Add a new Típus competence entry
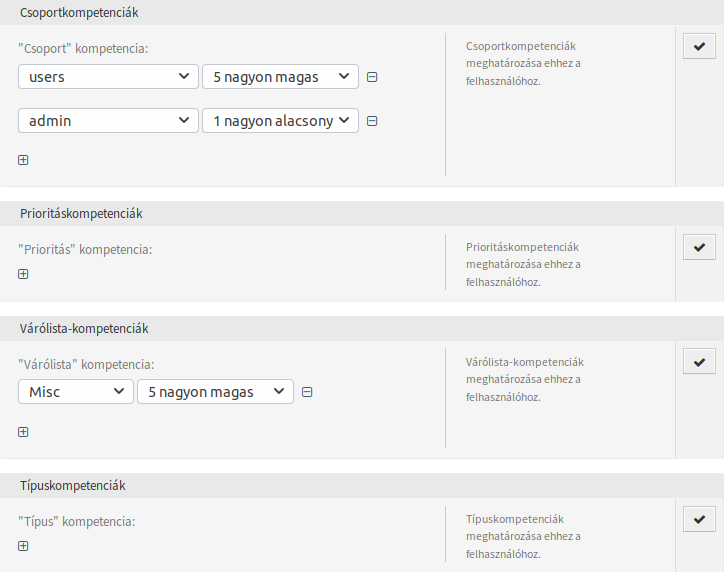The width and height of the screenshot is (725, 572). (23, 546)
